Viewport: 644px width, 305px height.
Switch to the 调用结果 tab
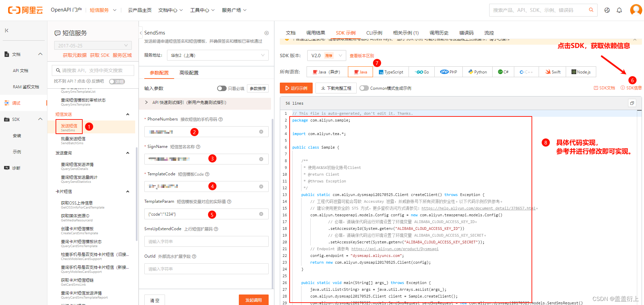click(x=316, y=33)
